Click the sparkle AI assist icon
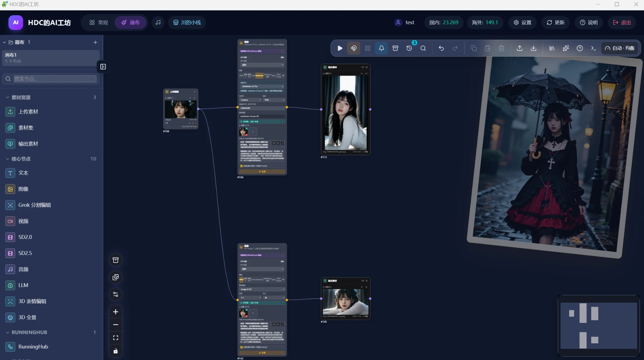The width and height of the screenshot is (644, 360). pos(566,48)
